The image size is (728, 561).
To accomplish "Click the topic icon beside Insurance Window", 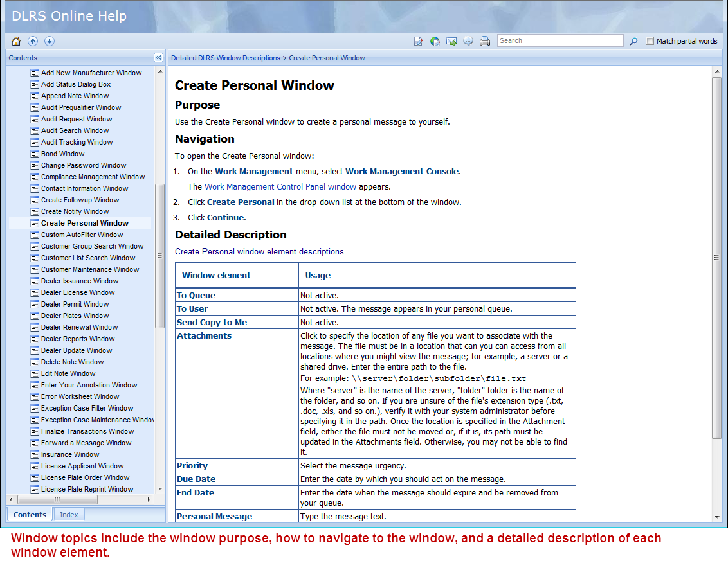I will 34,455.
